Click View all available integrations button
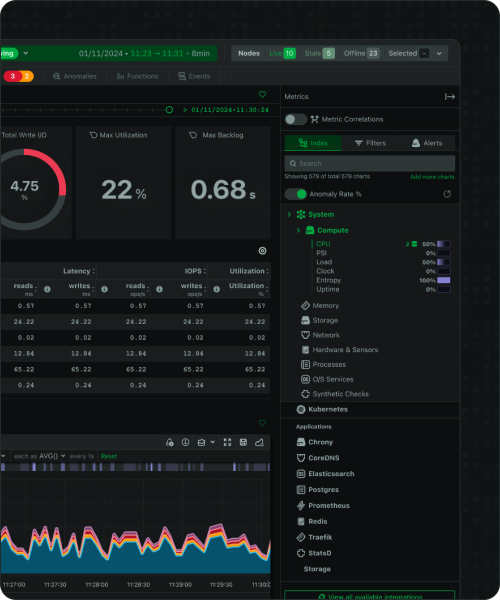This screenshot has height=600, width=500. click(370, 595)
